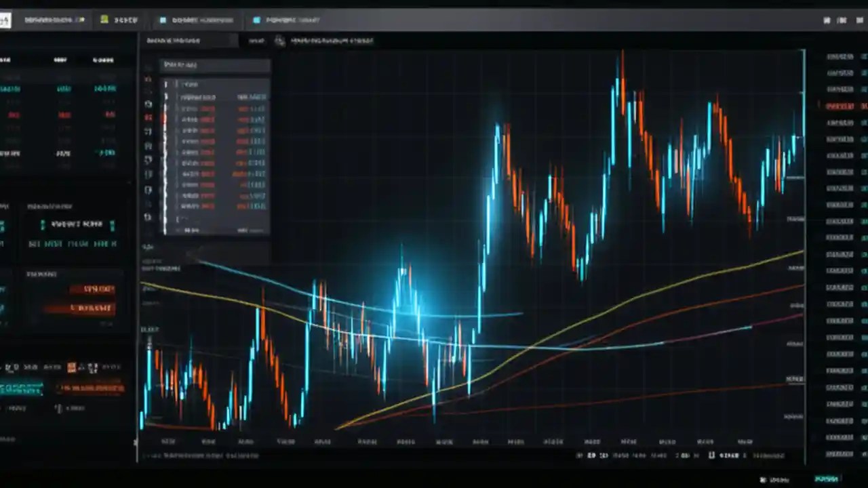The width and height of the screenshot is (868, 488).
Task: Select the blue square icon in the third toolbar tab
Action: (163, 20)
